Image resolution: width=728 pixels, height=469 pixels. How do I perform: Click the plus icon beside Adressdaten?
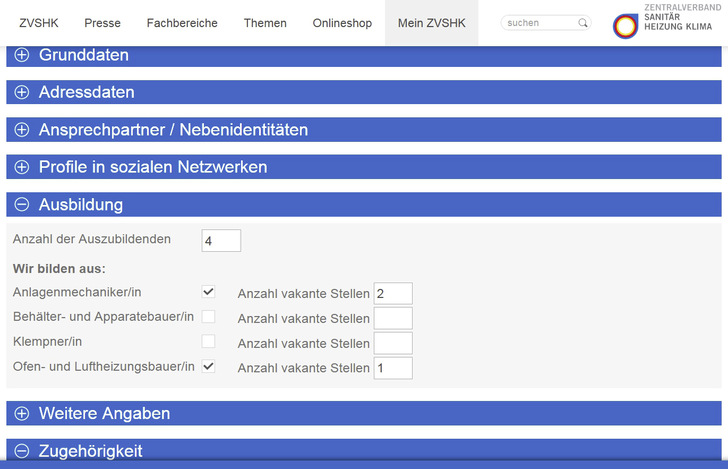22,92
